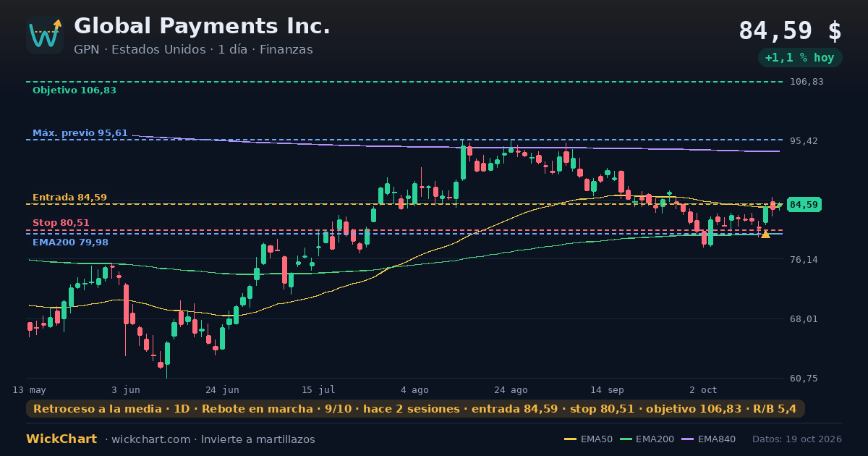
Task: Click the 4 ago date label
Action: (414, 390)
